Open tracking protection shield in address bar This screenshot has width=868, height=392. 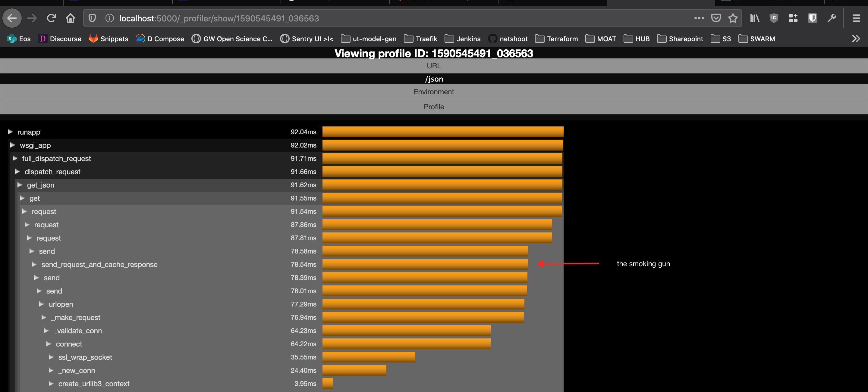[x=92, y=18]
